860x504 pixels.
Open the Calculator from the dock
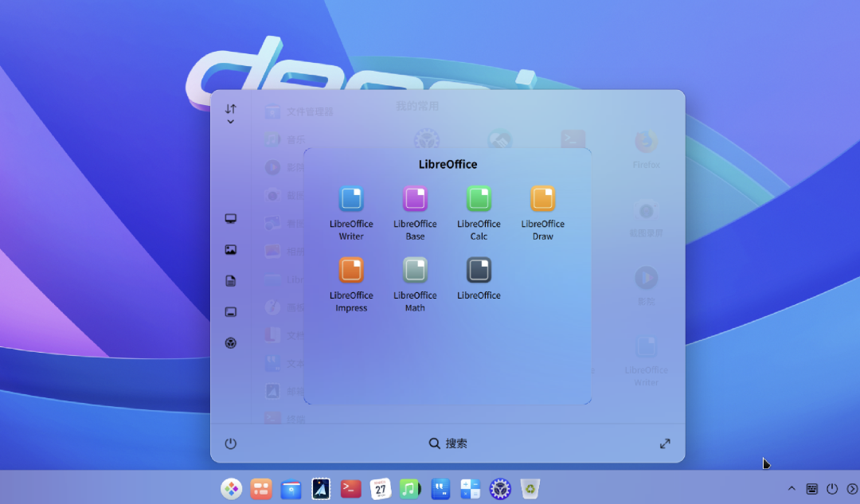[470, 489]
